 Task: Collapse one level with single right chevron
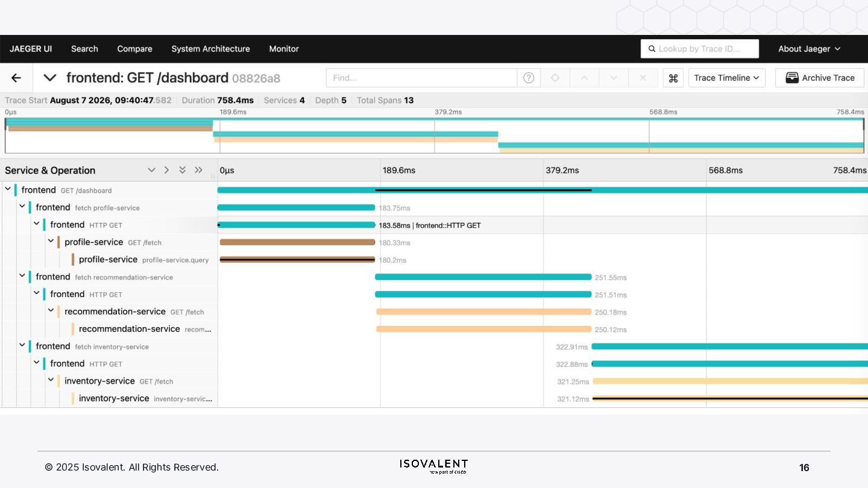166,170
